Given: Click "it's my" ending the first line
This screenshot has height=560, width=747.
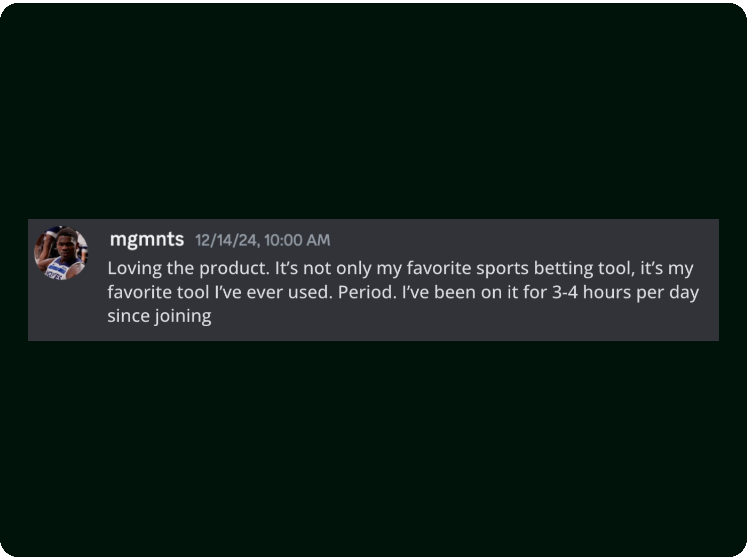Looking at the screenshot, I should (667, 268).
